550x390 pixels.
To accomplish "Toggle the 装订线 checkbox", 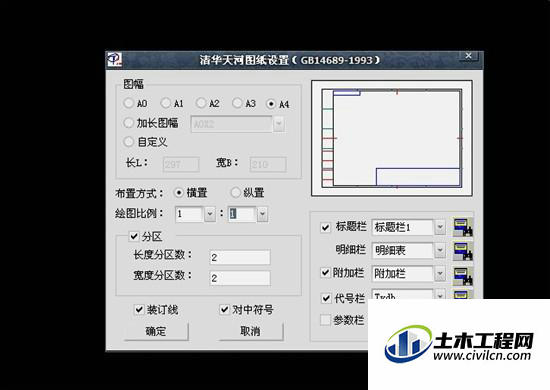I will (x=139, y=309).
